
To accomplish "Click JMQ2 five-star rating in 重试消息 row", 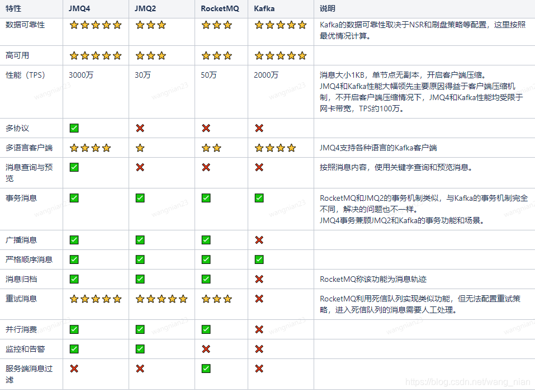I will click(162, 299).
